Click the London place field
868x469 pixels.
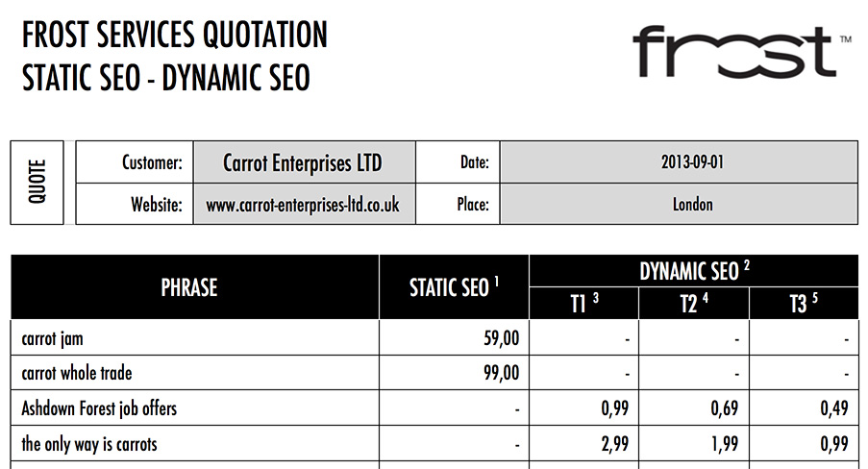[x=679, y=205]
